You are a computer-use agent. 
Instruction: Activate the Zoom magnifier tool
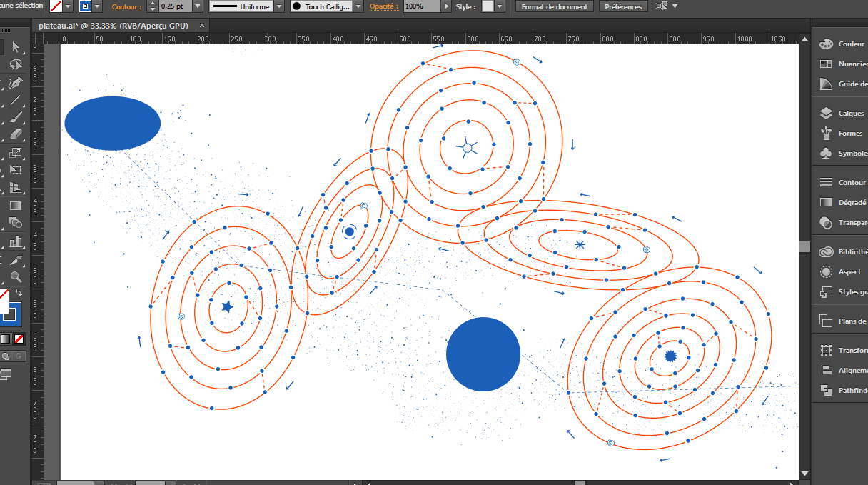[x=16, y=276]
